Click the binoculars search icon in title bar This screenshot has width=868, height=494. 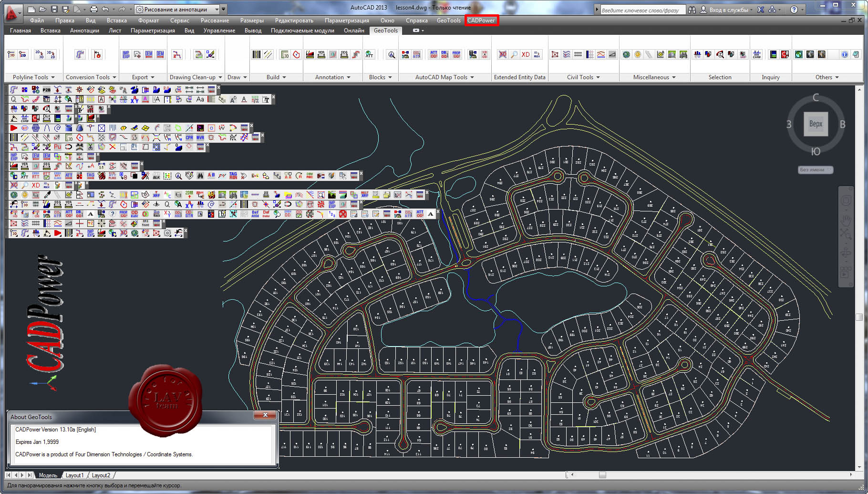pyautogui.click(x=692, y=10)
